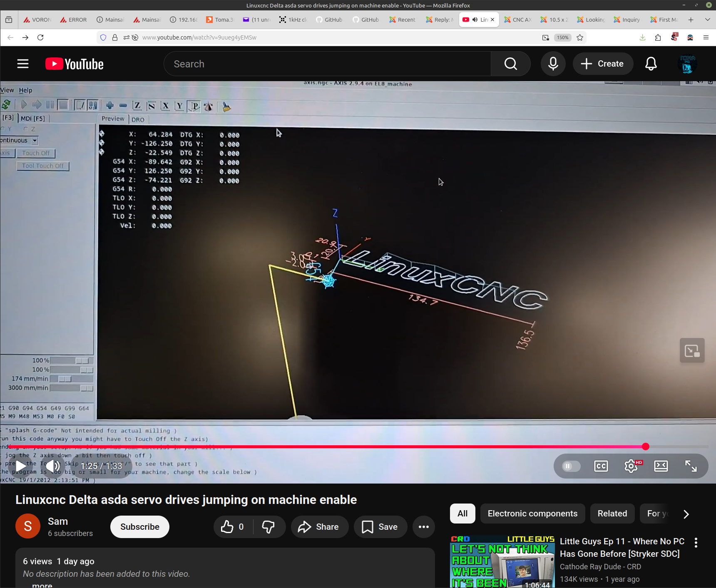Screen dimensions: 716x588
Task: Open YouTube notifications bell
Action: (651, 64)
